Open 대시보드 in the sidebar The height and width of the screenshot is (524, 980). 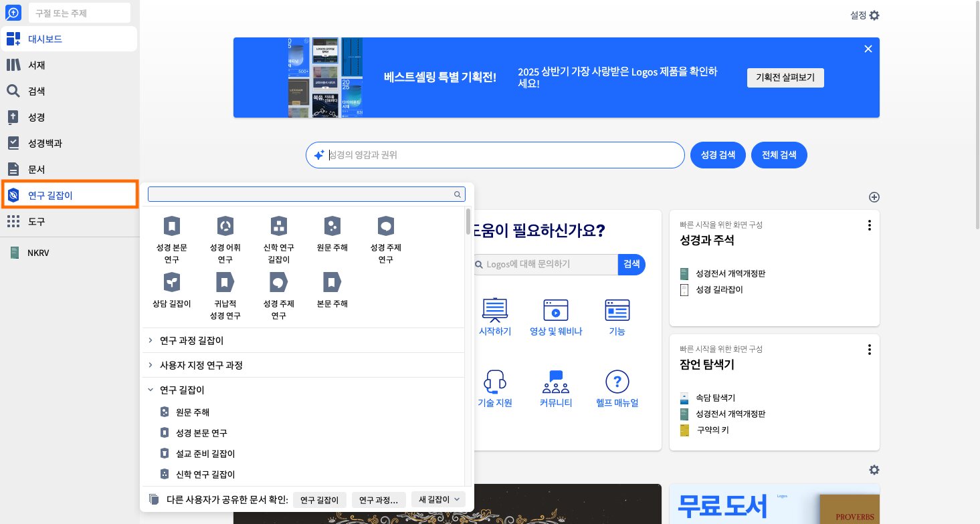pyautogui.click(x=70, y=39)
